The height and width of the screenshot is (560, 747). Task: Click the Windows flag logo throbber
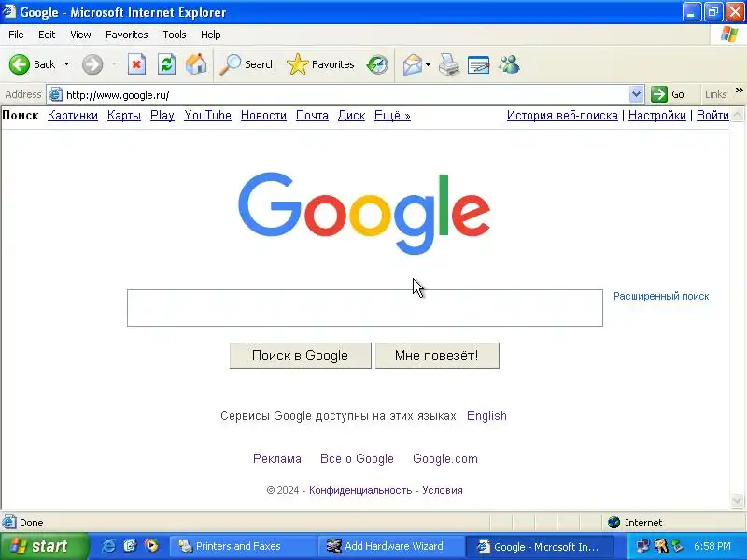pyautogui.click(x=729, y=35)
